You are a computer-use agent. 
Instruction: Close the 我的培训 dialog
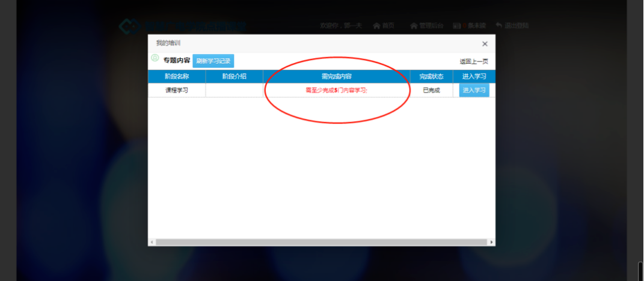pyautogui.click(x=485, y=44)
